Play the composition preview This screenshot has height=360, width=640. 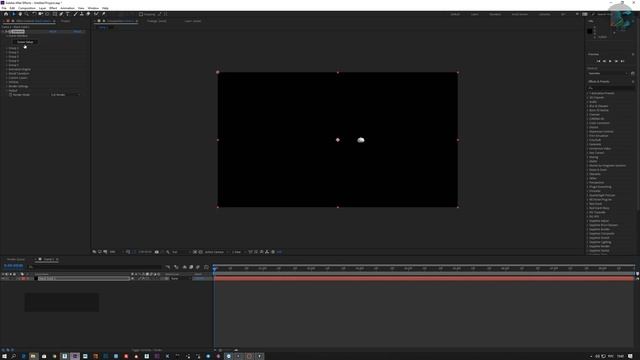pos(610,61)
